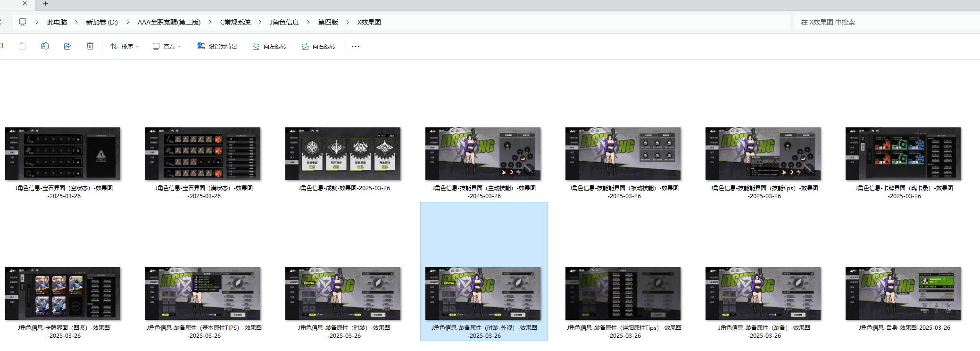Select 卡牌界面（图鉴）thumbnail

pos(63,293)
